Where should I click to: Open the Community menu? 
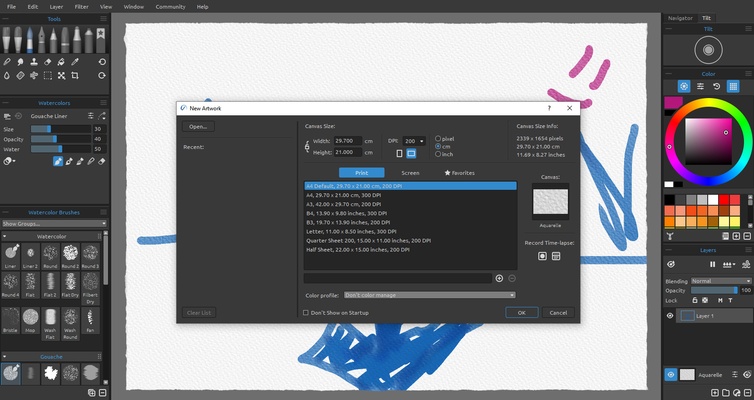tap(170, 7)
